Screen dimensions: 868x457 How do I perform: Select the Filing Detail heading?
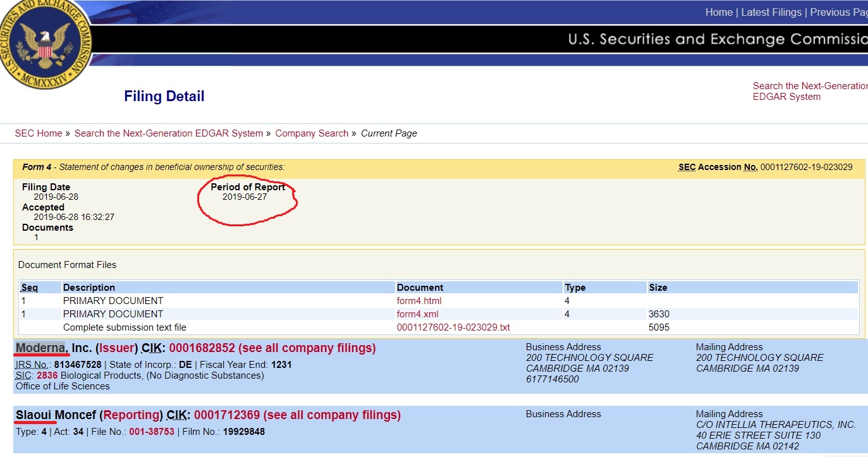(164, 97)
